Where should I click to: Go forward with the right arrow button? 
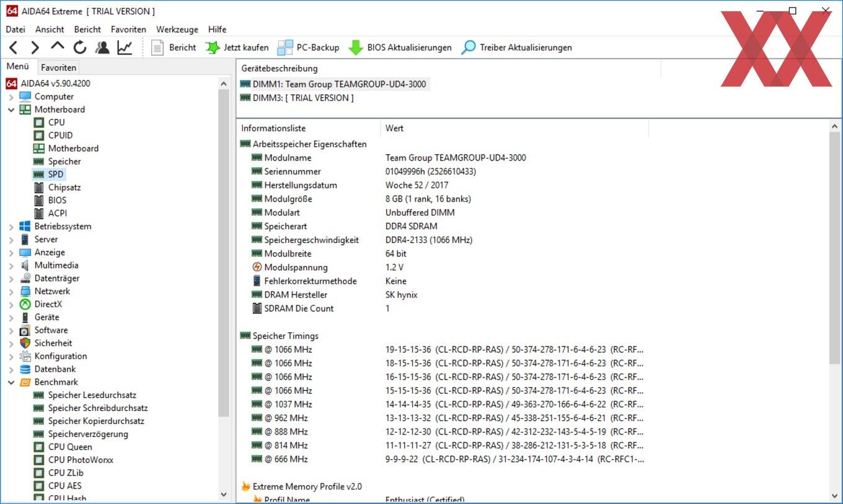click(x=35, y=48)
